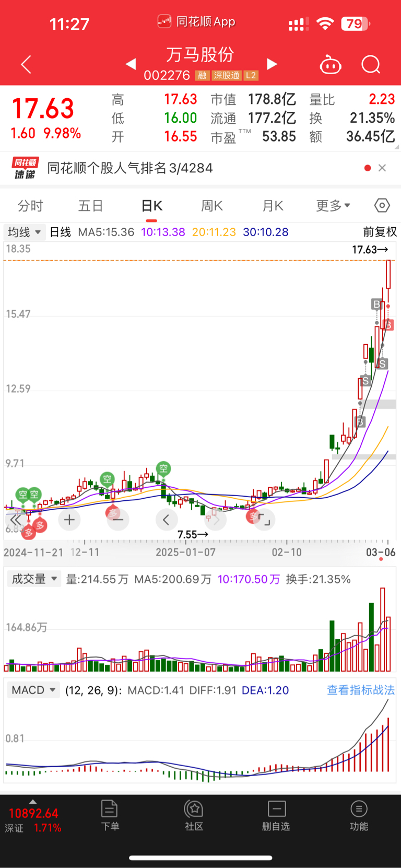This screenshot has height=868, width=401.
Task: Select the 日K tab
Action: click(x=152, y=206)
